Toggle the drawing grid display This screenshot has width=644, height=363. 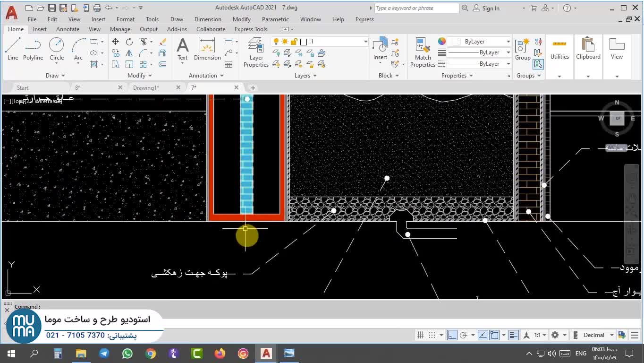point(420,335)
